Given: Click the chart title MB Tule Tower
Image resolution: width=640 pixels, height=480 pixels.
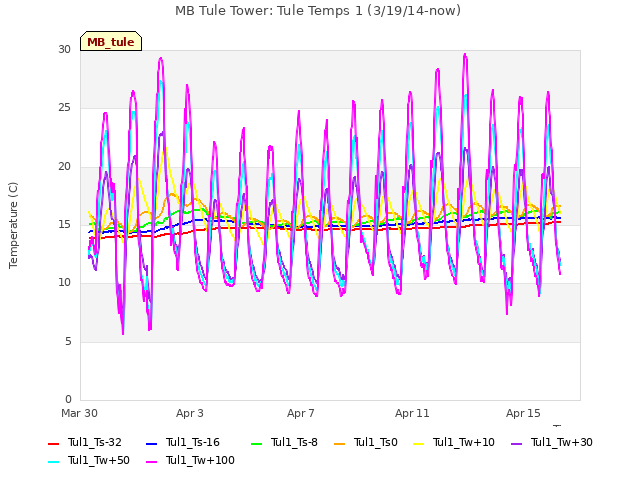Looking at the screenshot, I should [318, 11].
